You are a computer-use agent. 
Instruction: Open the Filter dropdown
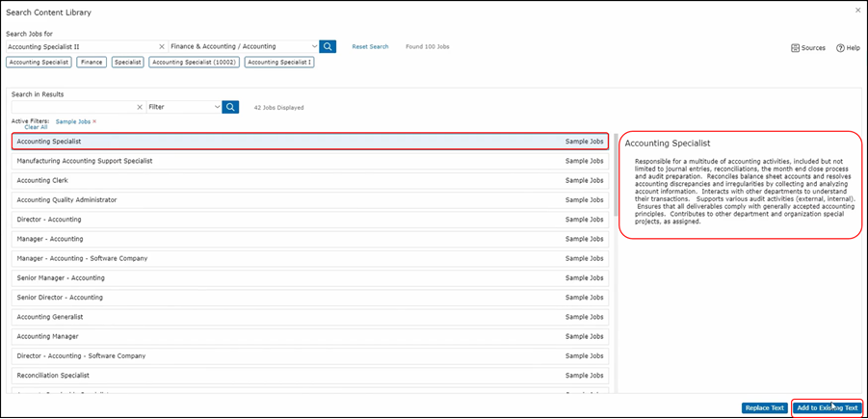pyautogui.click(x=215, y=107)
